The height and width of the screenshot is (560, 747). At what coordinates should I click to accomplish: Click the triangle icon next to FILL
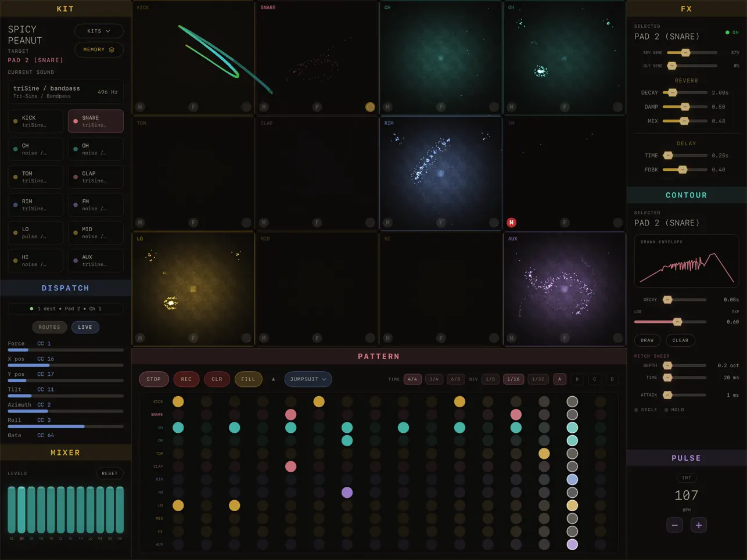coord(274,379)
